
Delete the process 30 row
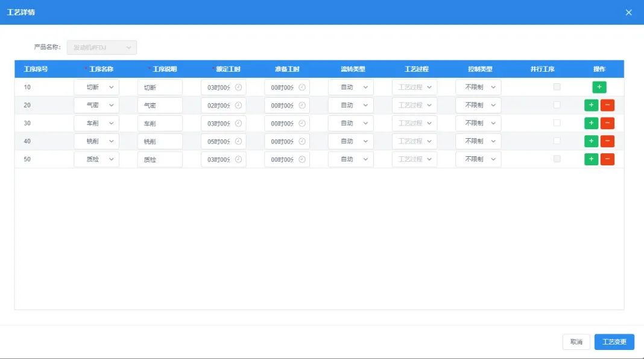[607, 123]
